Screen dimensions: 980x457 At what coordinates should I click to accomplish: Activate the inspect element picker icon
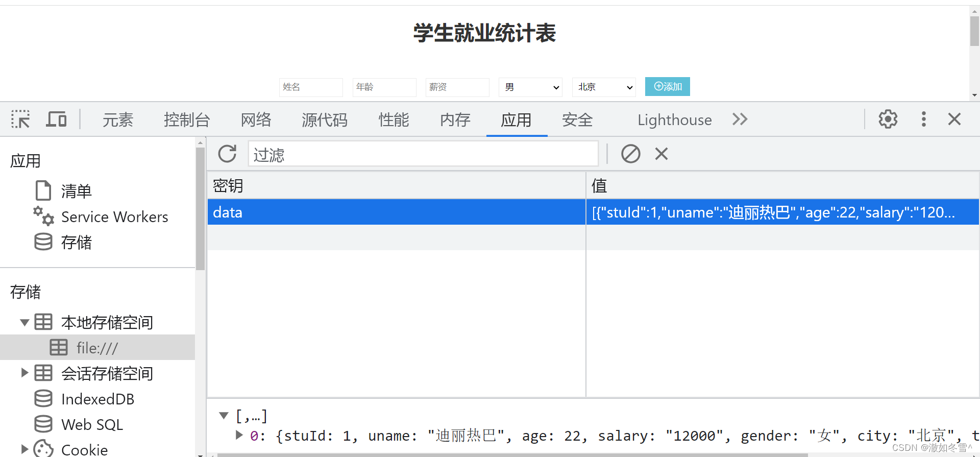20,119
